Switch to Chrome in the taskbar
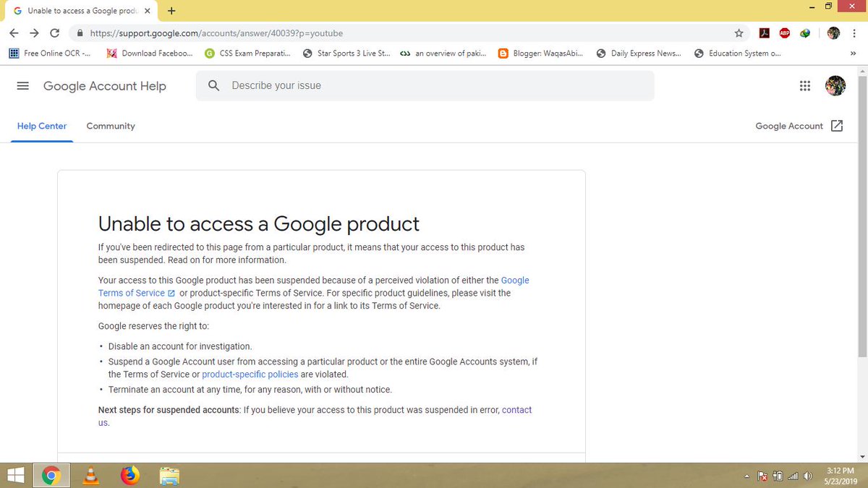 50,475
